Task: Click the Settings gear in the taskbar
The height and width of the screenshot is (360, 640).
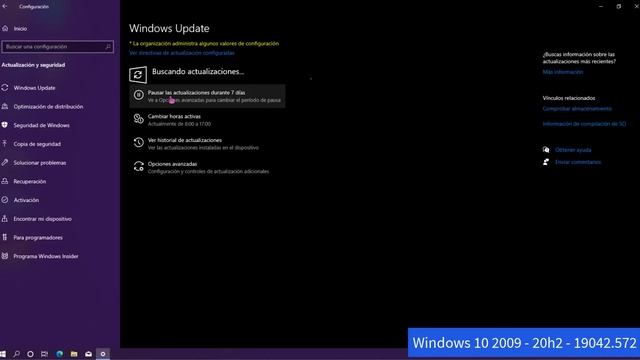Action: click(x=103, y=354)
